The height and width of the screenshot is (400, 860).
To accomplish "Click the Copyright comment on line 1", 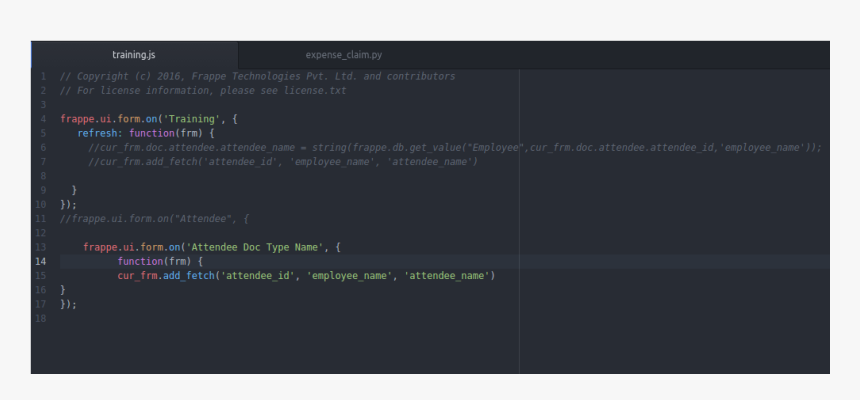I will point(258,76).
